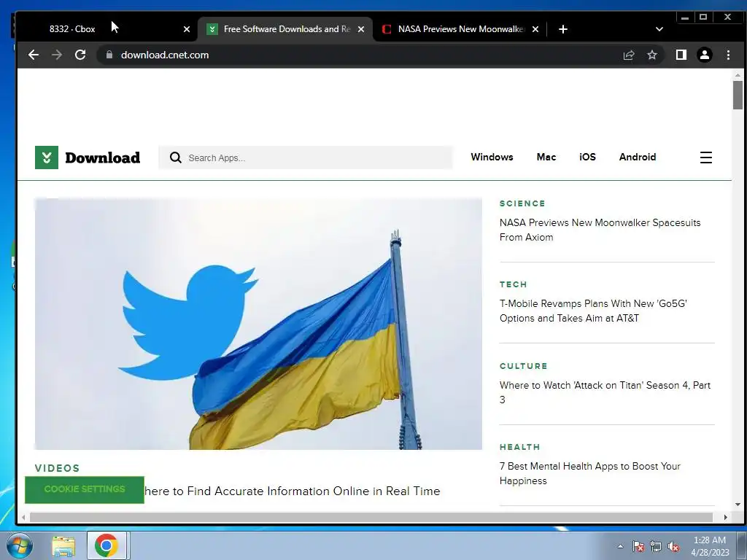The image size is (747, 560).
Task: Click the TECH category label
Action: click(513, 284)
